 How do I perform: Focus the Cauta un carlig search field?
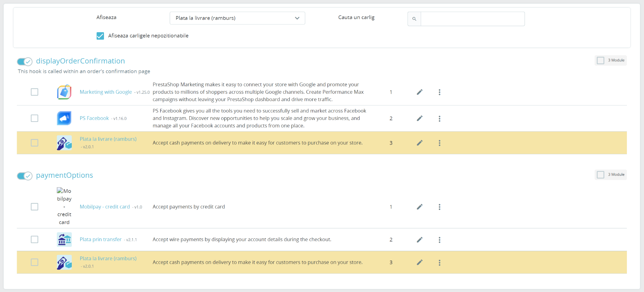pos(473,19)
